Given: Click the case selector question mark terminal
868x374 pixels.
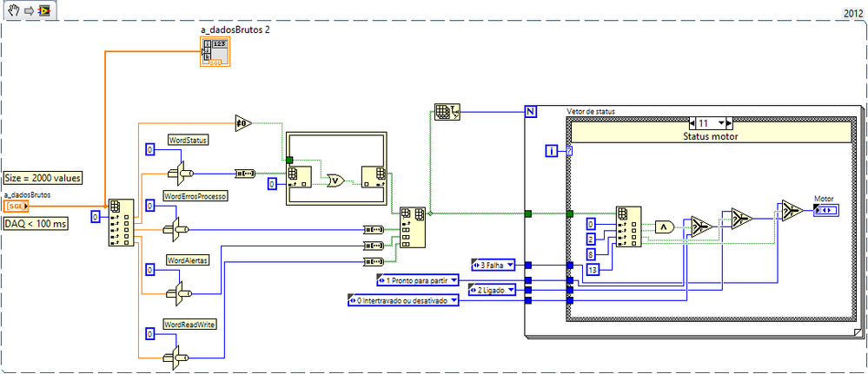Looking at the screenshot, I should click(x=570, y=150).
